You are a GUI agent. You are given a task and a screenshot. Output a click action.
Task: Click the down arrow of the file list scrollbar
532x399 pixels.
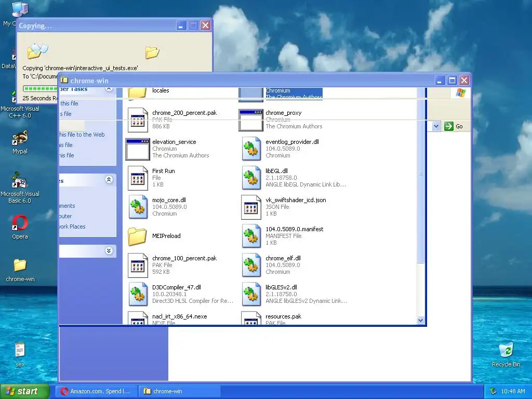(420, 320)
